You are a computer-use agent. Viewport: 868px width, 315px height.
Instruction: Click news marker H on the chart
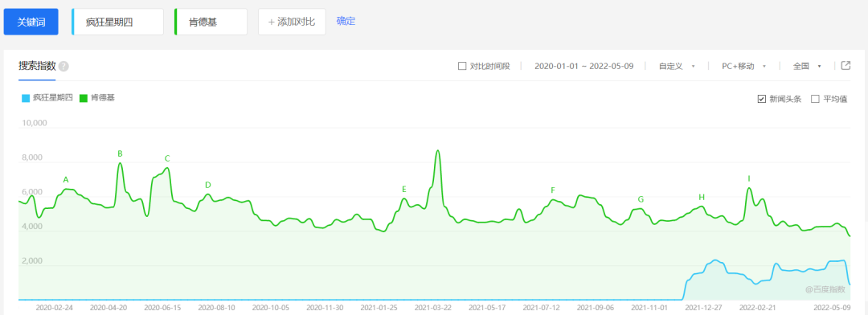pos(702,197)
